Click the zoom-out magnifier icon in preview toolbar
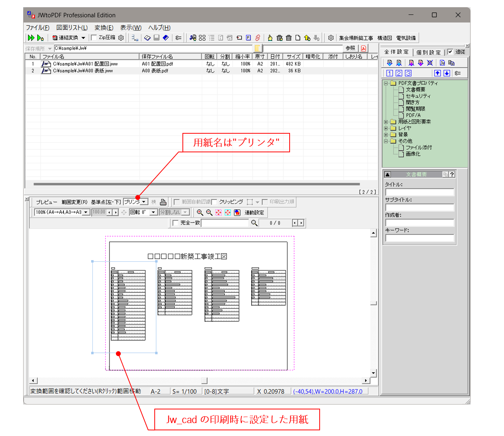This screenshot has height=436, width=504. point(209,212)
